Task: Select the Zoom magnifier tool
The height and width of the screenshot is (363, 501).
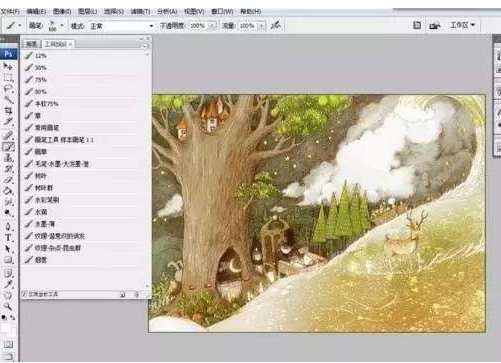Action: 8,306
